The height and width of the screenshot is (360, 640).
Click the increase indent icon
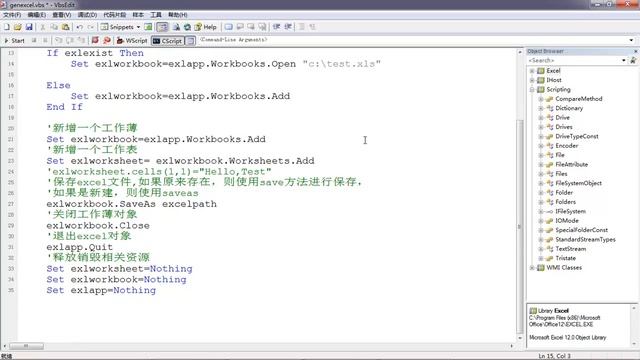pos(288,27)
